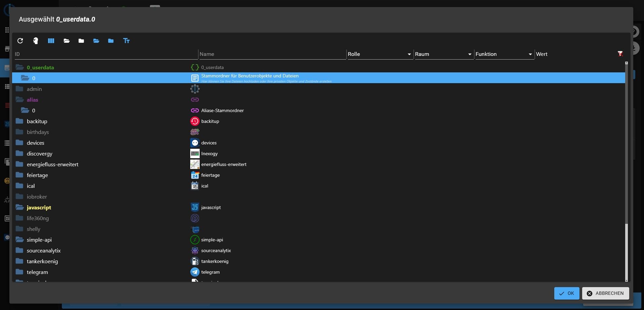The image size is (644, 310).
Task: Click the Stammordner document icon
Action: tap(195, 78)
